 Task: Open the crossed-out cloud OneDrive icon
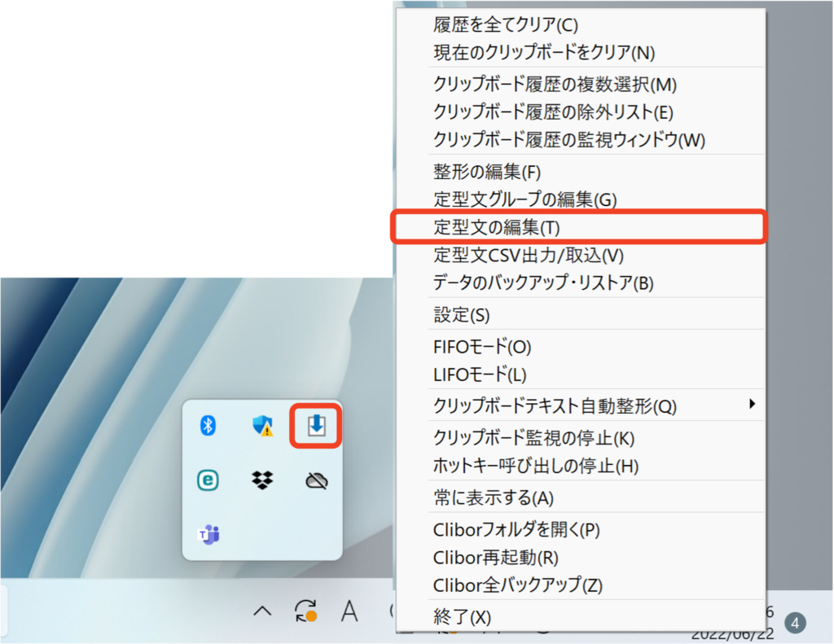pos(316,481)
